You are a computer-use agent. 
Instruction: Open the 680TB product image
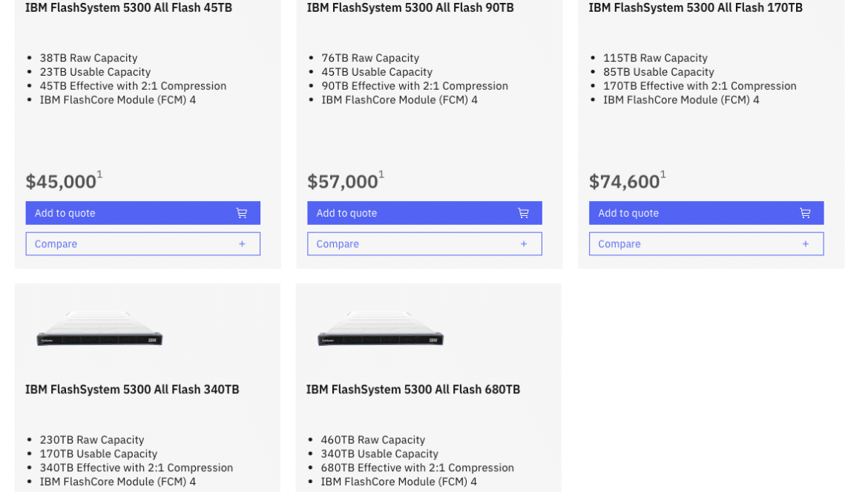coord(381,329)
